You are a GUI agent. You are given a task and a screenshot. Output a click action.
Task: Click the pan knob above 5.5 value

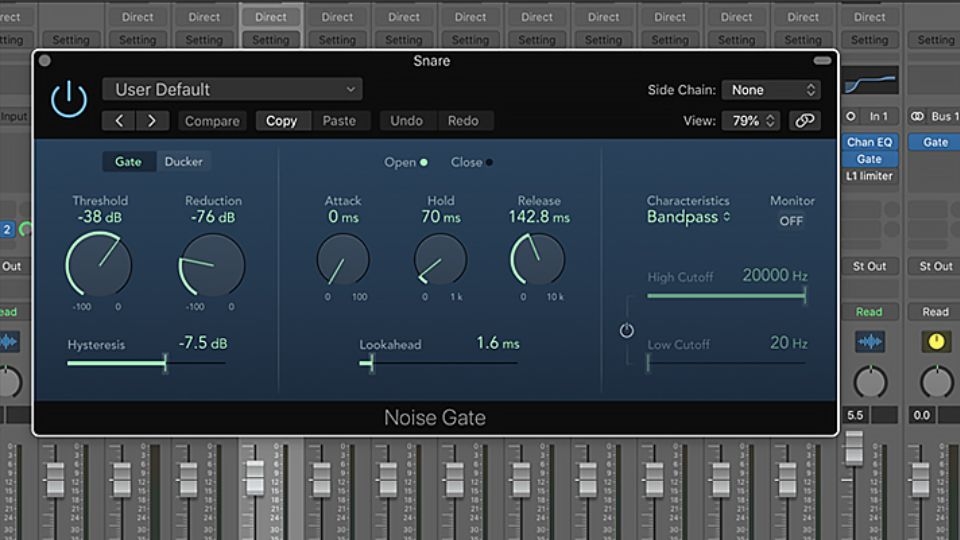coord(870,382)
